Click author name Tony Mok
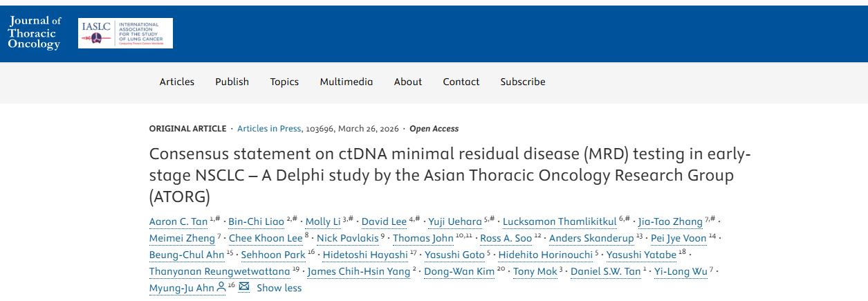This screenshot has width=868, height=301. coord(535,272)
